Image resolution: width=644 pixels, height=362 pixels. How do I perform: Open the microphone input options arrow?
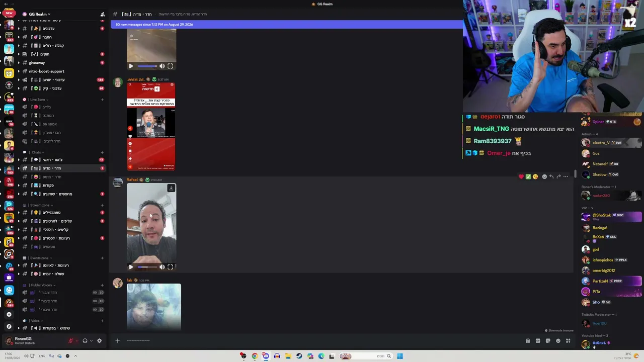(x=76, y=341)
